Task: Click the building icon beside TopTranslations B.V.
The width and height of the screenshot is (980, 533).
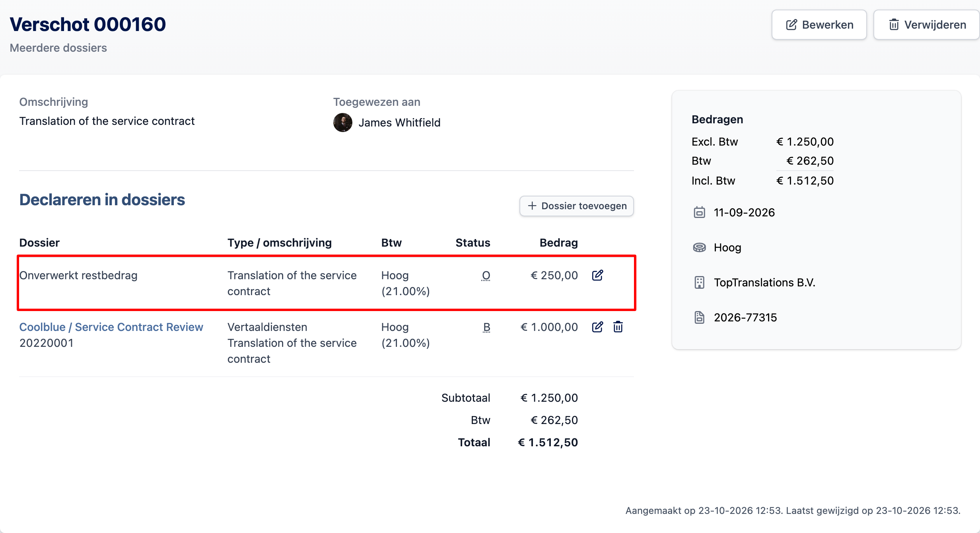Action: click(x=699, y=282)
